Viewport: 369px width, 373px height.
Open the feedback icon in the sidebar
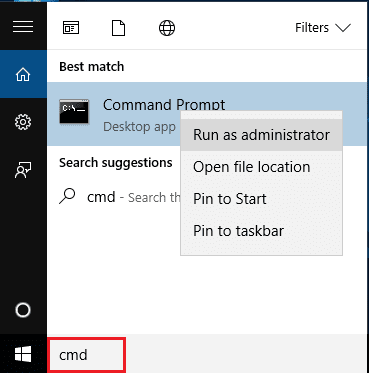pyautogui.click(x=23, y=170)
